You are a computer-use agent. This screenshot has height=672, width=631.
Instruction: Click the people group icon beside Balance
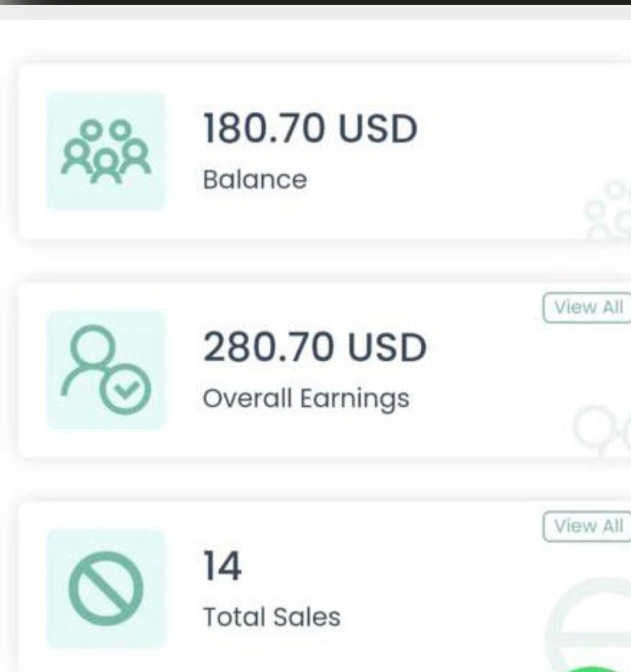pos(106,151)
